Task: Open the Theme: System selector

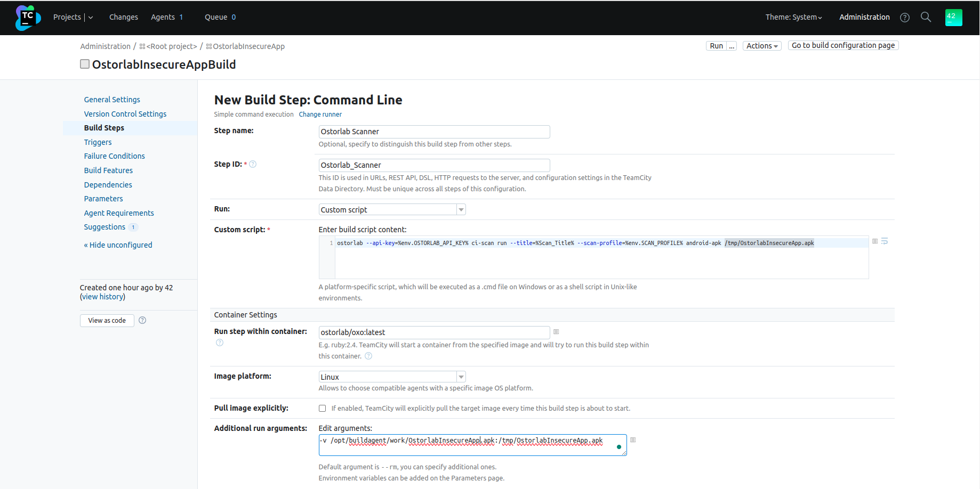Action: point(793,17)
